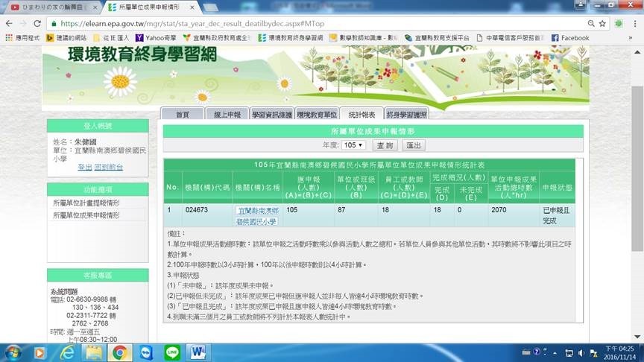Click the 登出 logout link

click(x=85, y=167)
